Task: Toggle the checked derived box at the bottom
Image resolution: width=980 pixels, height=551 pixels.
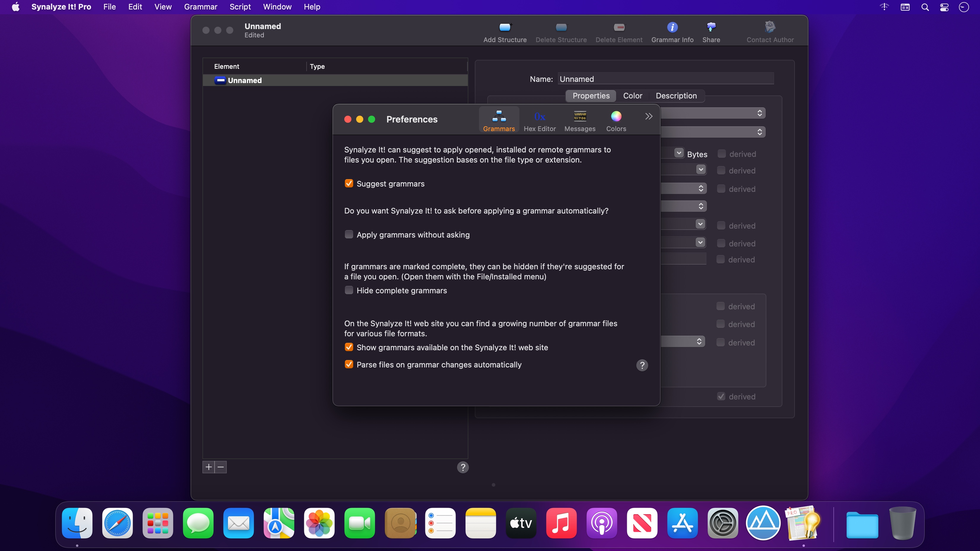Action: 721,396
